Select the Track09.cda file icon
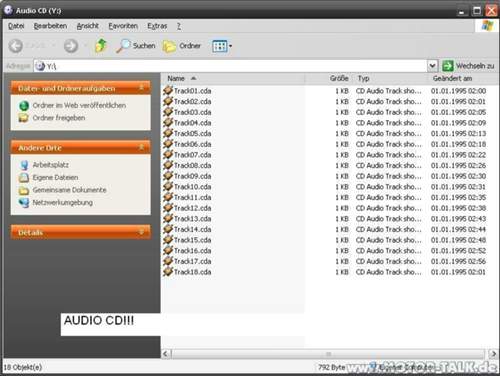Screen dimensions: 500x376 [168, 176]
